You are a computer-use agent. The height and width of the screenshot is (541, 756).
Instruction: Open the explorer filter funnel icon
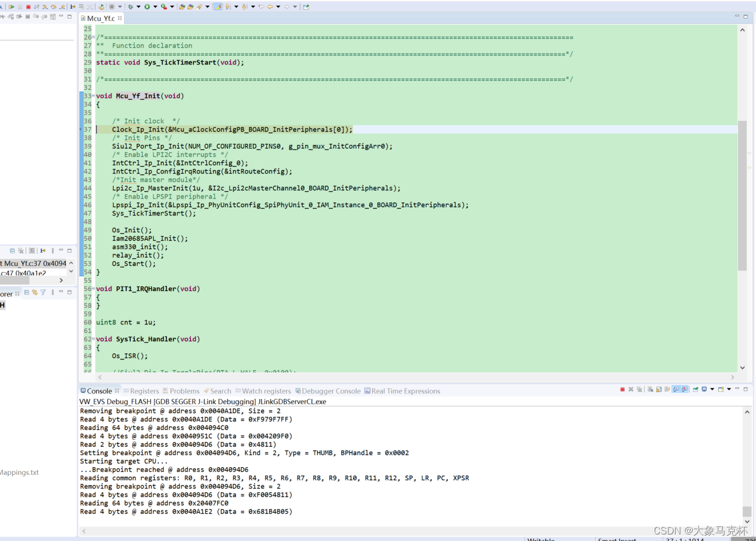(43, 293)
